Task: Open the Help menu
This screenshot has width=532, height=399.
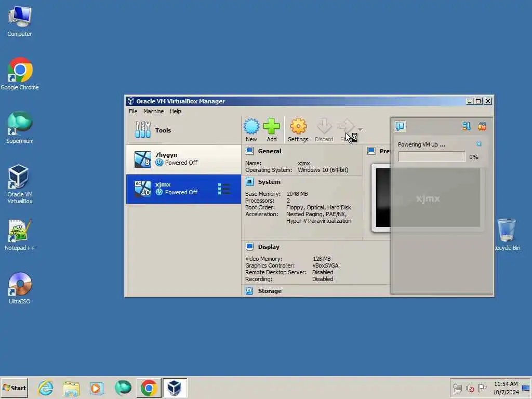Action: coord(176,111)
